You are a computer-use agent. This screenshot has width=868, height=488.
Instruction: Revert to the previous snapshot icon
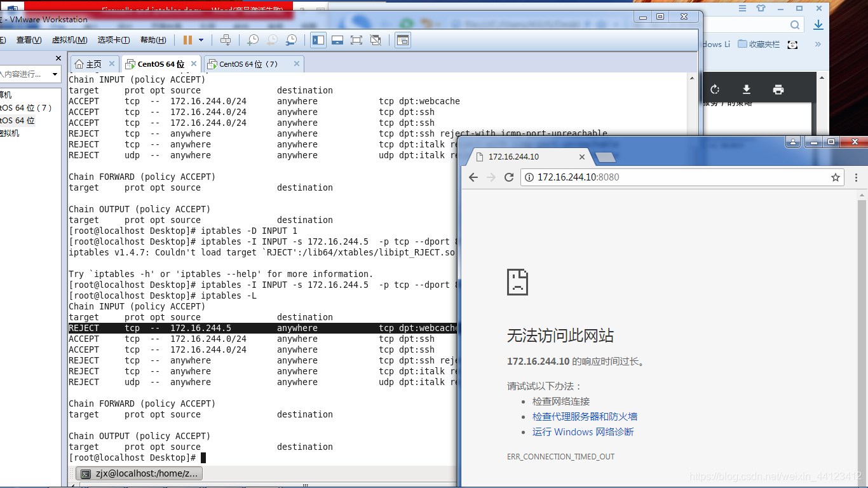[272, 40]
